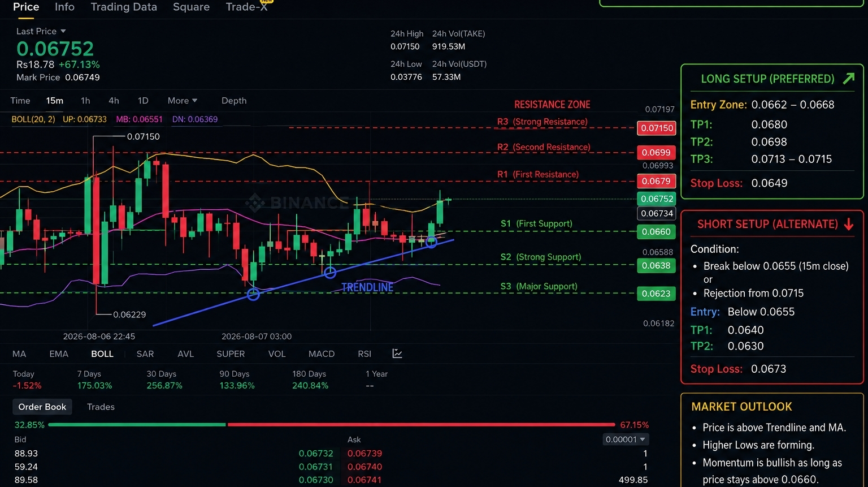Image resolution: width=868 pixels, height=487 pixels.
Task: Open the Trade-X tab
Action: click(x=246, y=7)
